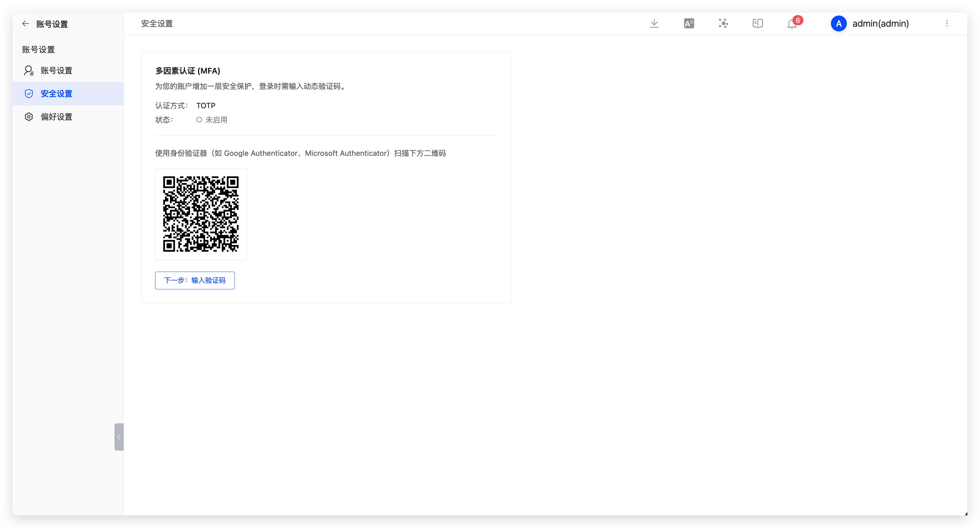Click the 账号设置 section heading in sidebar
The width and height of the screenshot is (980, 528).
tap(38, 49)
